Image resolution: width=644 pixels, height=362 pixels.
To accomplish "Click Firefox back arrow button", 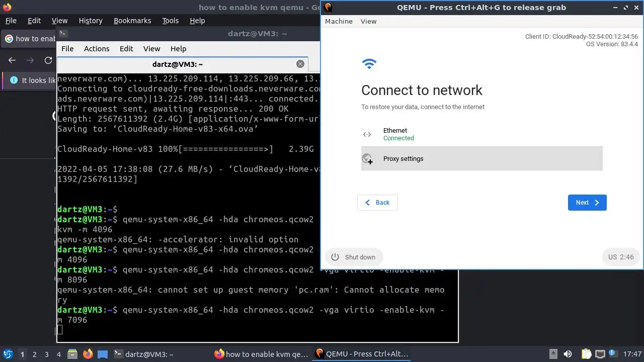I will pyautogui.click(x=12, y=60).
